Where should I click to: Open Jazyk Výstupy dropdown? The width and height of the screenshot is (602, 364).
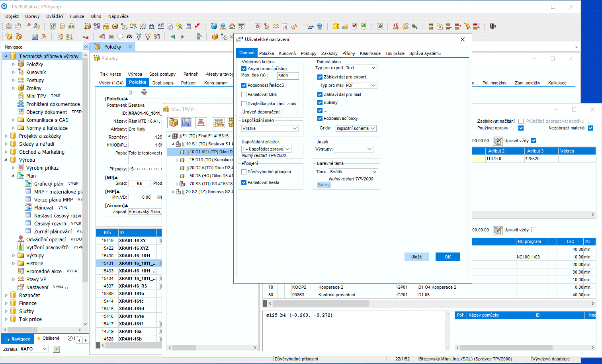tap(369, 149)
